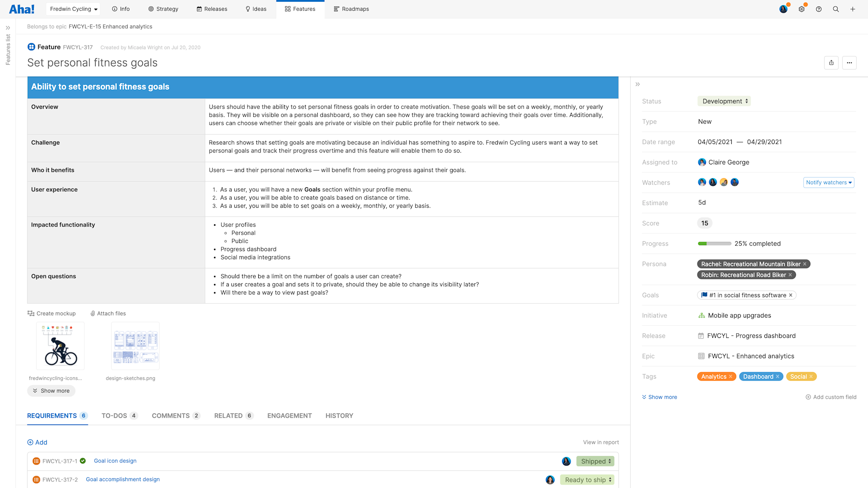Open the Notify watchers dropdown

(x=829, y=182)
